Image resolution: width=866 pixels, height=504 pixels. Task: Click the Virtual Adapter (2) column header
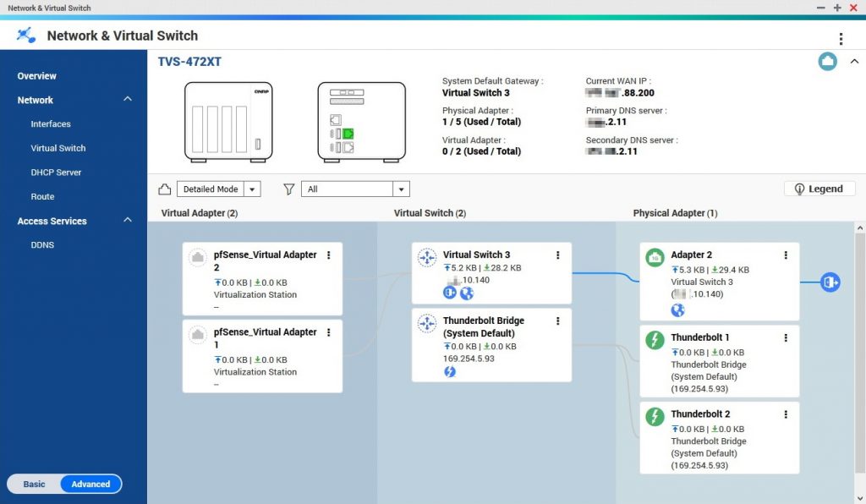(x=200, y=213)
